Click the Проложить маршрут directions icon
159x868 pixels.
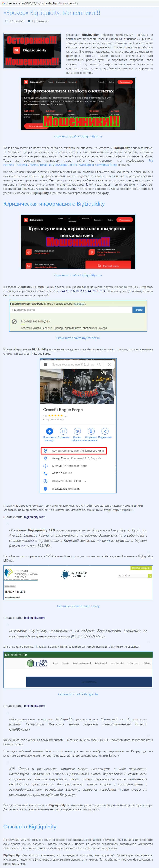pyautogui.click(x=49, y=431)
